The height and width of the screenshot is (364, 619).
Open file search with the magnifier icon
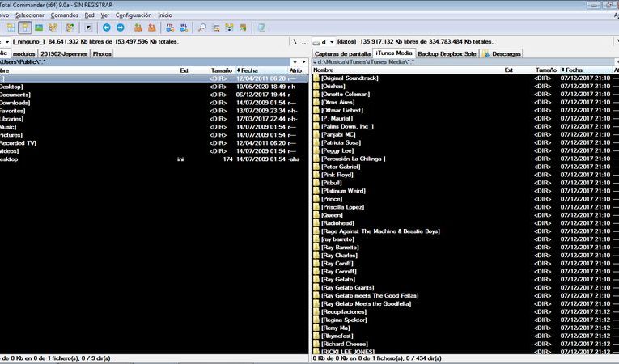201,28
